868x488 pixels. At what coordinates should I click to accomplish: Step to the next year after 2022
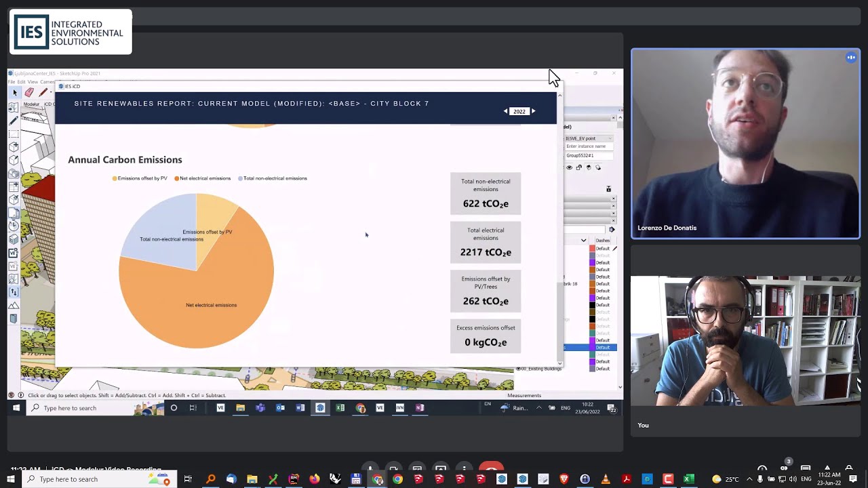(533, 111)
